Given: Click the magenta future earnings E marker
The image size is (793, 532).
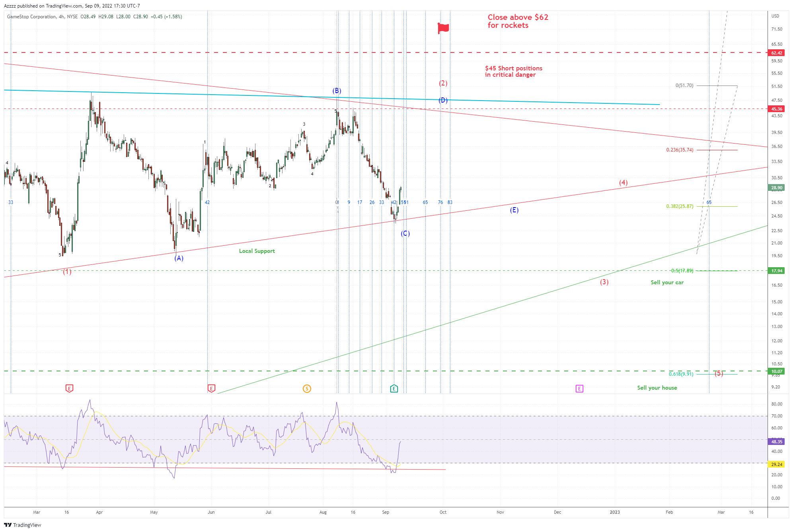Looking at the screenshot, I should click(x=579, y=388).
